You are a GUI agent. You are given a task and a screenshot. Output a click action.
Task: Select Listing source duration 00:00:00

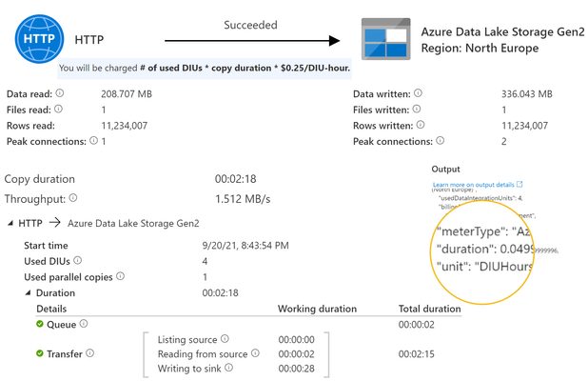point(296,339)
